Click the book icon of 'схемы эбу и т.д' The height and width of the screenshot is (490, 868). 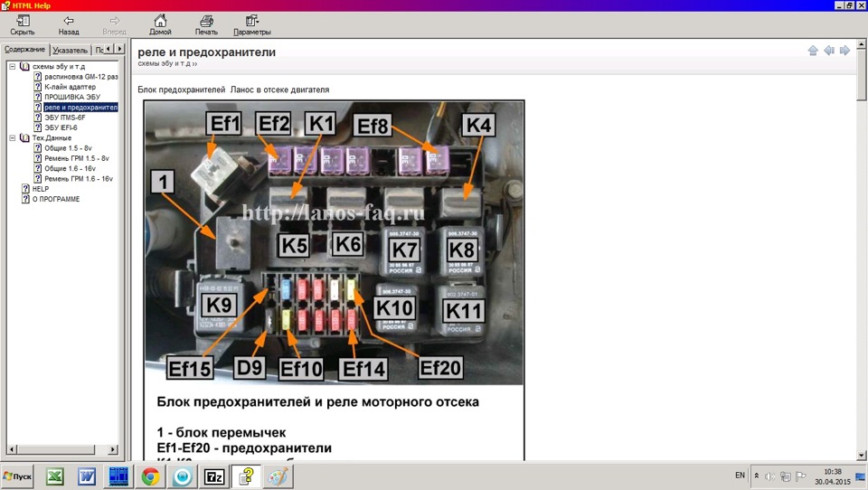24,66
